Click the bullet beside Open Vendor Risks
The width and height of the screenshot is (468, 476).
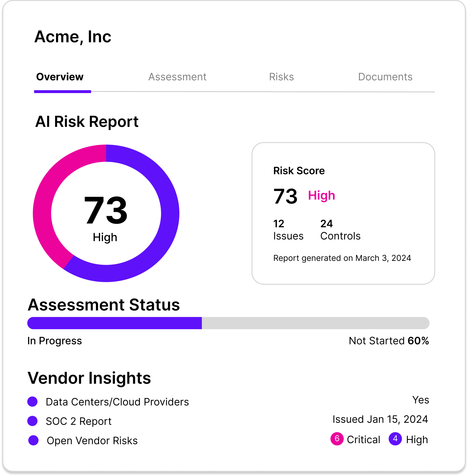(x=33, y=440)
